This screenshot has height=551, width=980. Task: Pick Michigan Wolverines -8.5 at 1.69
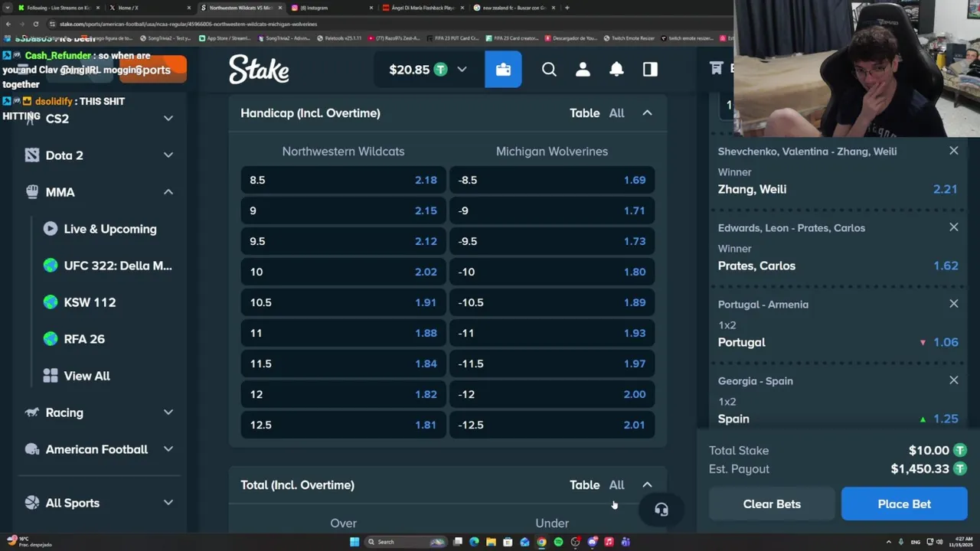tap(552, 180)
